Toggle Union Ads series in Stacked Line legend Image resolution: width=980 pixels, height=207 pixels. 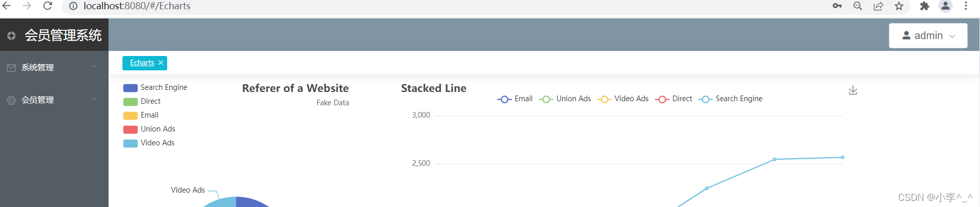[x=565, y=99]
